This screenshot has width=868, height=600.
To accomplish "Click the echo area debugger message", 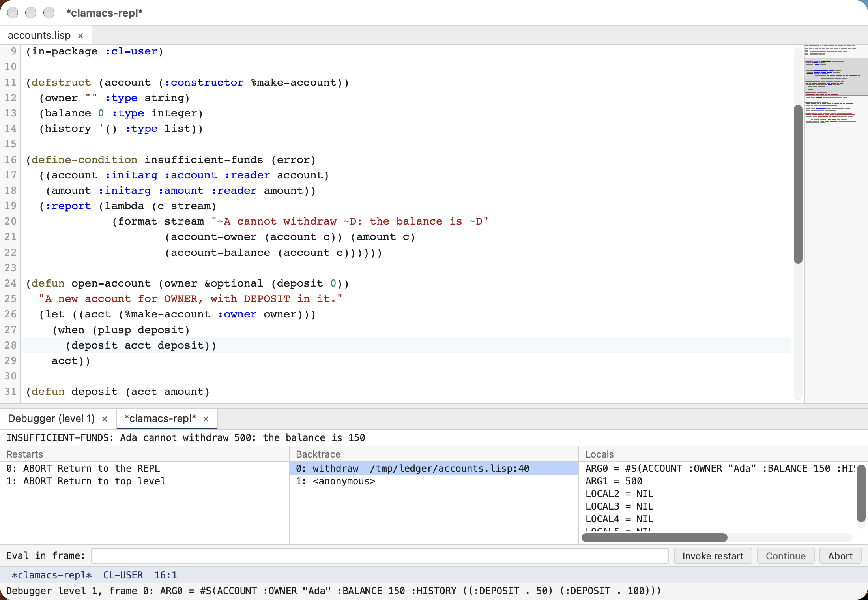I will pyautogui.click(x=333, y=591).
